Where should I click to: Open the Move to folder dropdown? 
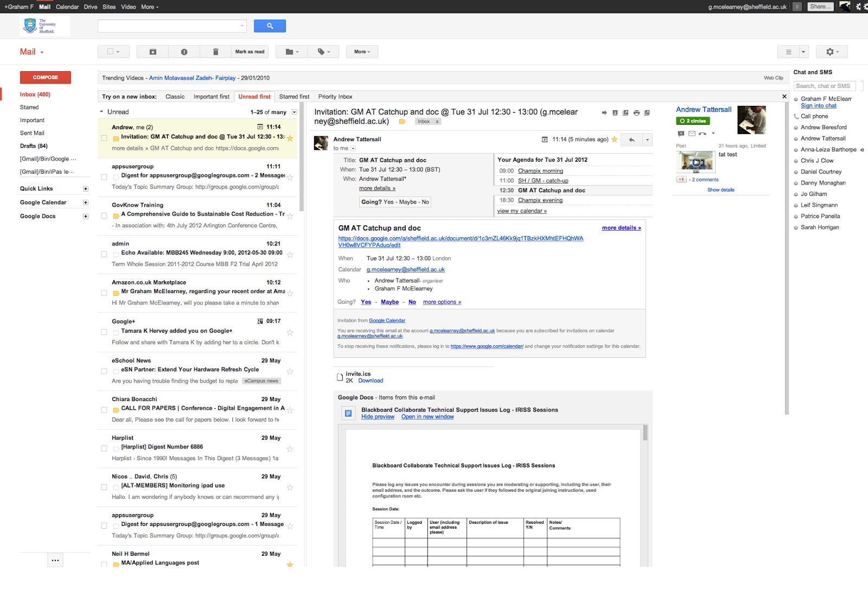click(292, 52)
